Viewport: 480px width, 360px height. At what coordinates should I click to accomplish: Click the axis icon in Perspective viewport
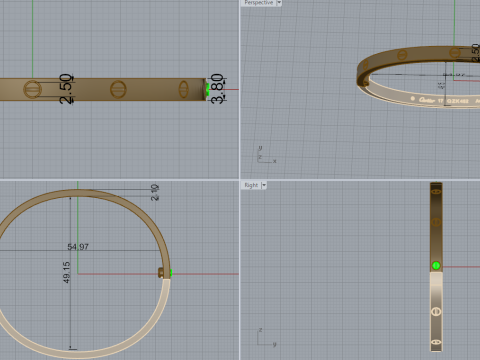tap(267, 155)
